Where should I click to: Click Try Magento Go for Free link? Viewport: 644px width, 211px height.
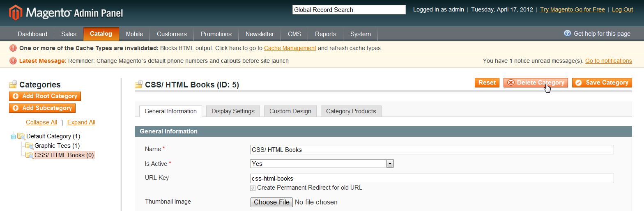(x=573, y=9)
